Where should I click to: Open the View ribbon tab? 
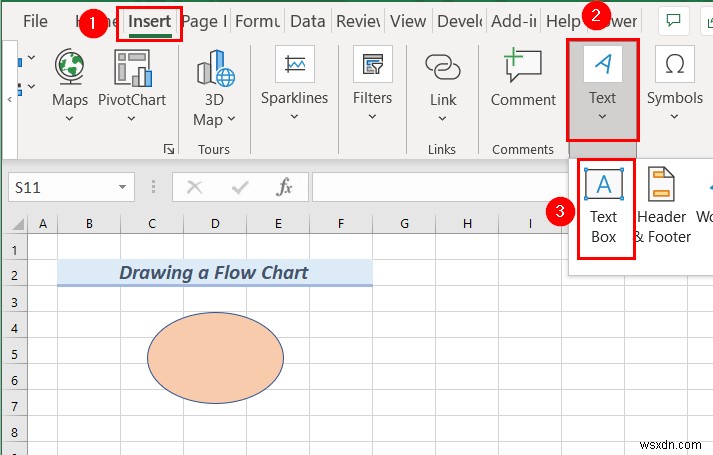coord(408,21)
